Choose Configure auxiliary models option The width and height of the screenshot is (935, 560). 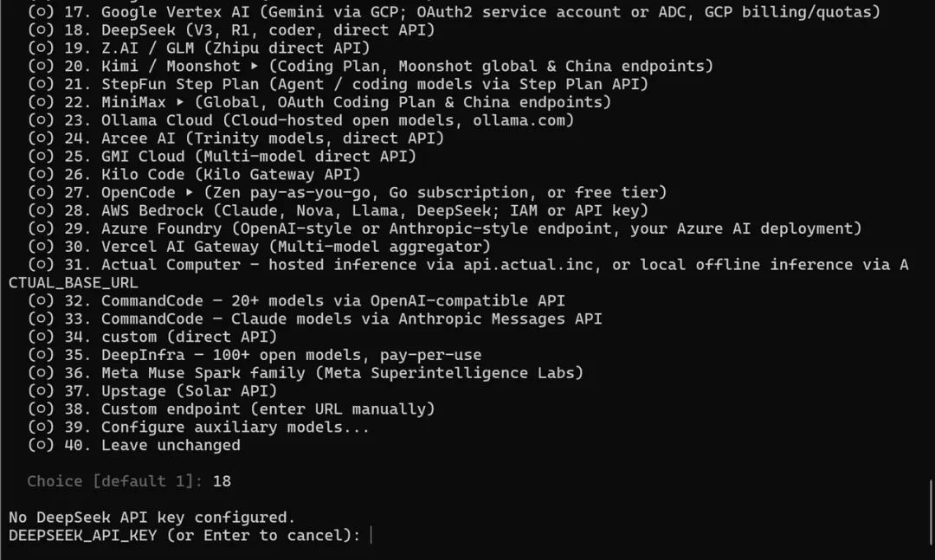pos(198,428)
